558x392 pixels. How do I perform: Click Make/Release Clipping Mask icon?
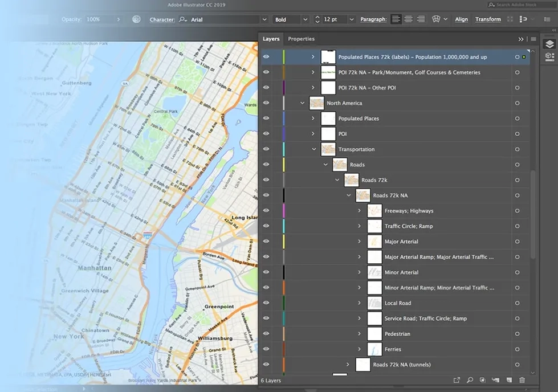click(x=483, y=380)
